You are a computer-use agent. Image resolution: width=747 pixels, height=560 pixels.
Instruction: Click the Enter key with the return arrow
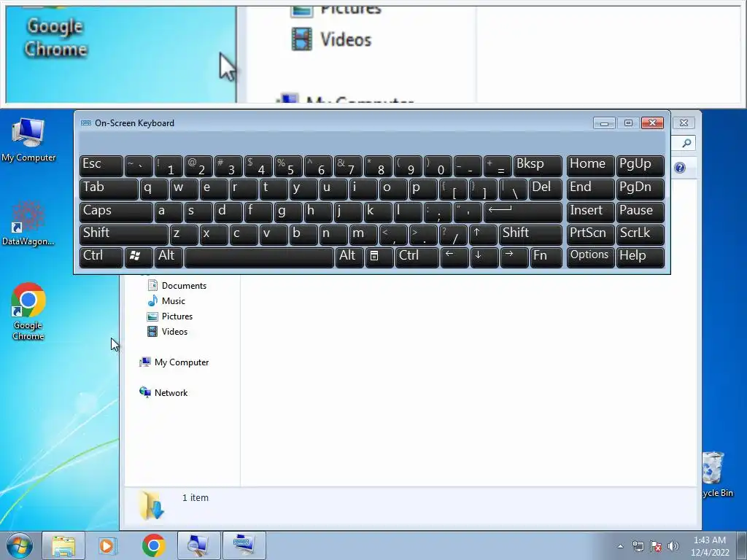click(x=522, y=212)
